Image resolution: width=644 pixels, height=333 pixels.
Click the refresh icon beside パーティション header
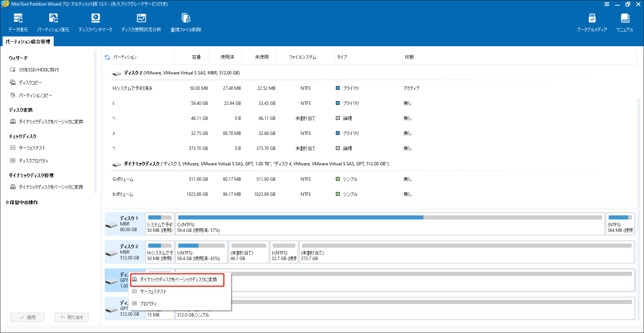[x=107, y=57]
